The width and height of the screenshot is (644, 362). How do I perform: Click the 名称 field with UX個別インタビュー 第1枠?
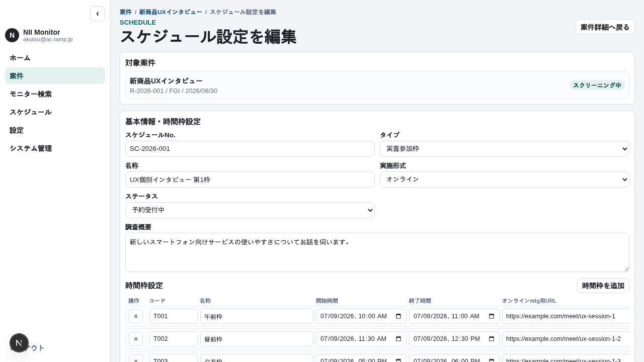(250, 179)
